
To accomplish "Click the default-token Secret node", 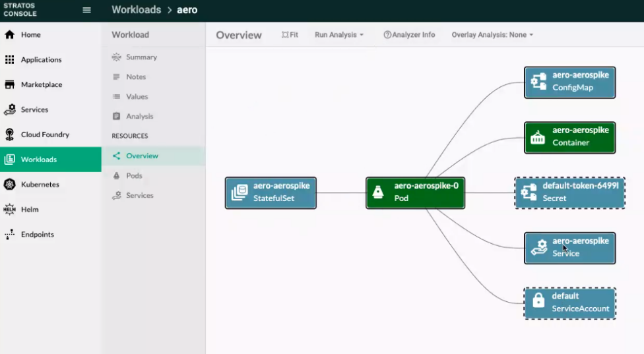I will click(x=569, y=192).
